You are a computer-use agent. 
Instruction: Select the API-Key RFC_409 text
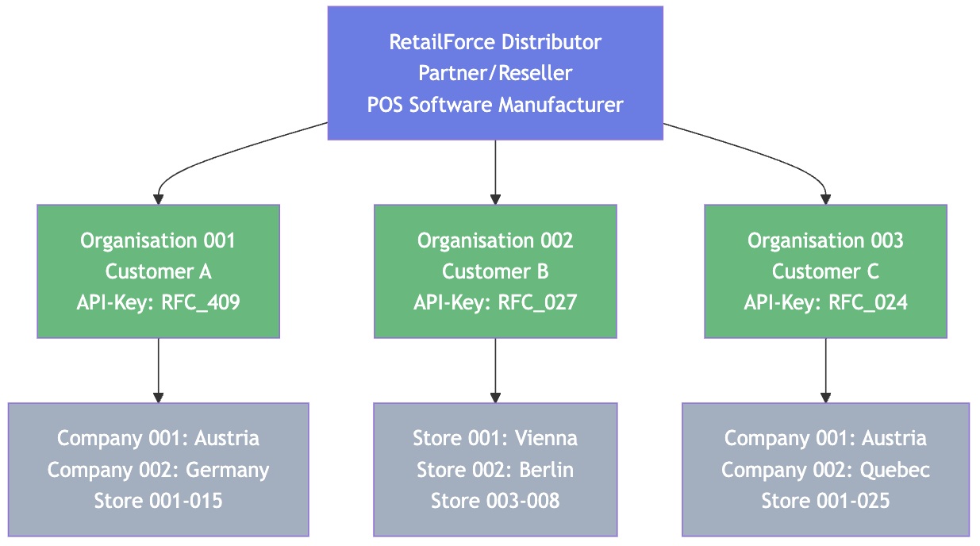157,302
